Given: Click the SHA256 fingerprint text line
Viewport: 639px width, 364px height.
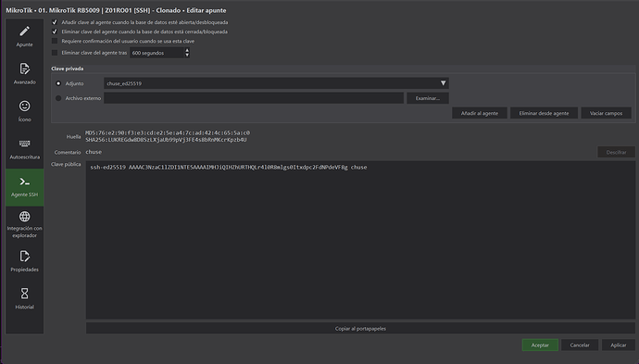Looking at the screenshot, I should (166, 140).
